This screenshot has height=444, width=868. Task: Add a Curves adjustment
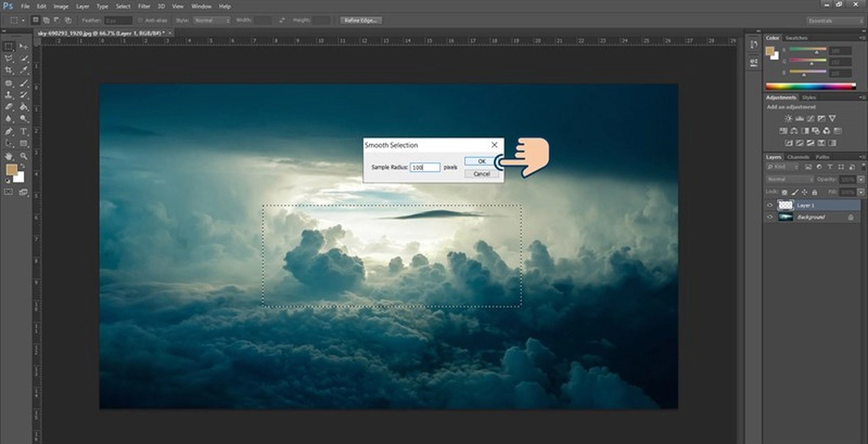click(x=811, y=119)
